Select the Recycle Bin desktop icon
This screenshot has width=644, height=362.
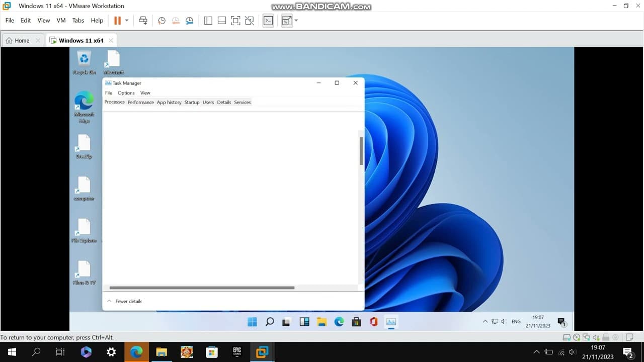tap(84, 63)
